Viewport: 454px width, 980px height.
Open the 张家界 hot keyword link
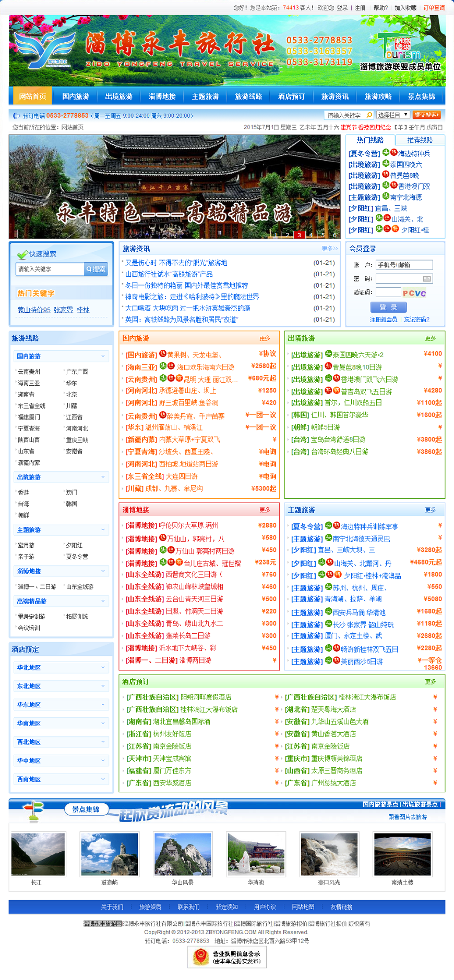click(x=64, y=310)
